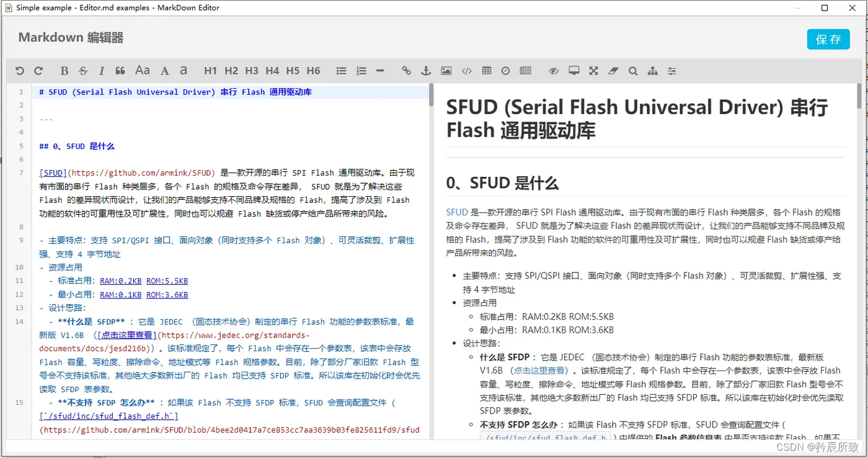Click the '---' line 3 in editor
868x458 pixels.
pos(46,119)
